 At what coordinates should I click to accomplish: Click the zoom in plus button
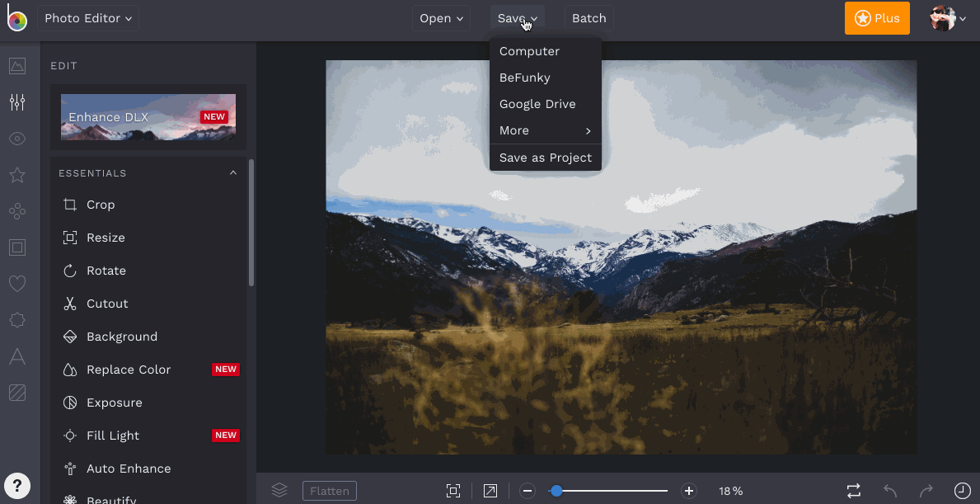689,491
